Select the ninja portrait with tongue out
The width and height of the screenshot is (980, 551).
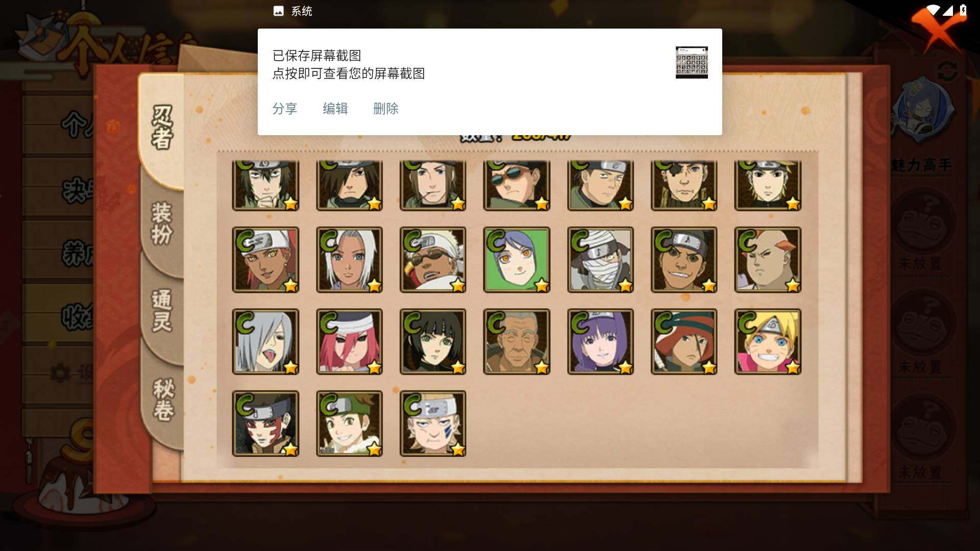pos(265,341)
